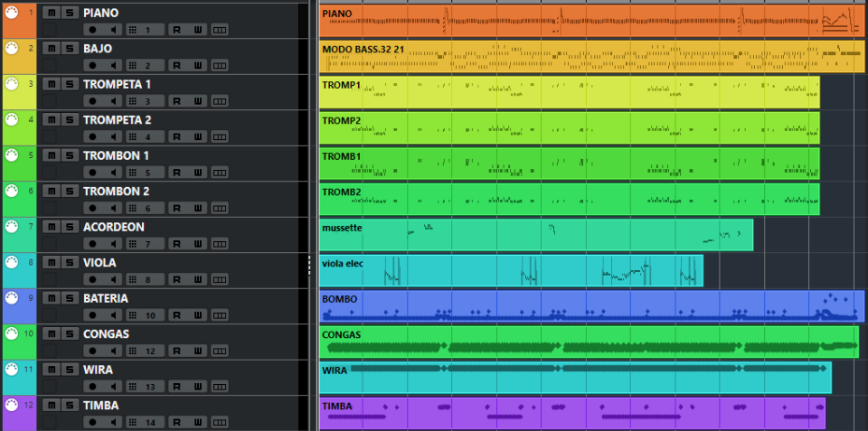Select the BATERIA track name
The height and width of the screenshot is (431, 868).
pos(105,298)
